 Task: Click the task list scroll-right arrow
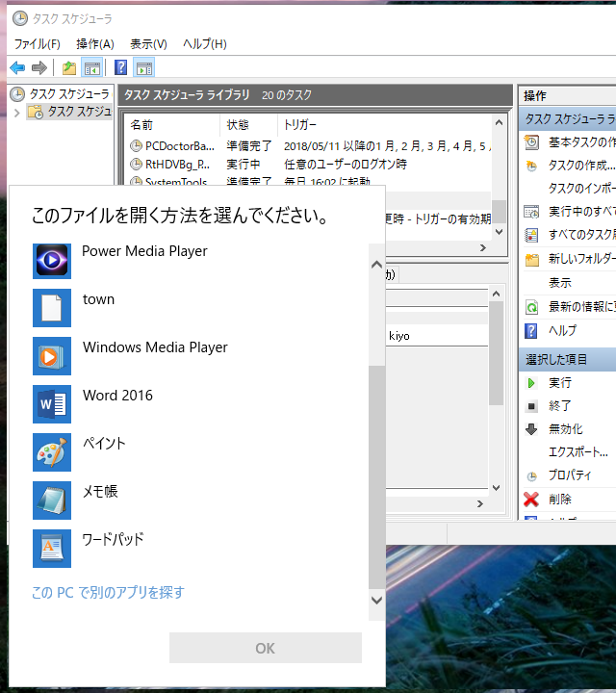[483, 248]
